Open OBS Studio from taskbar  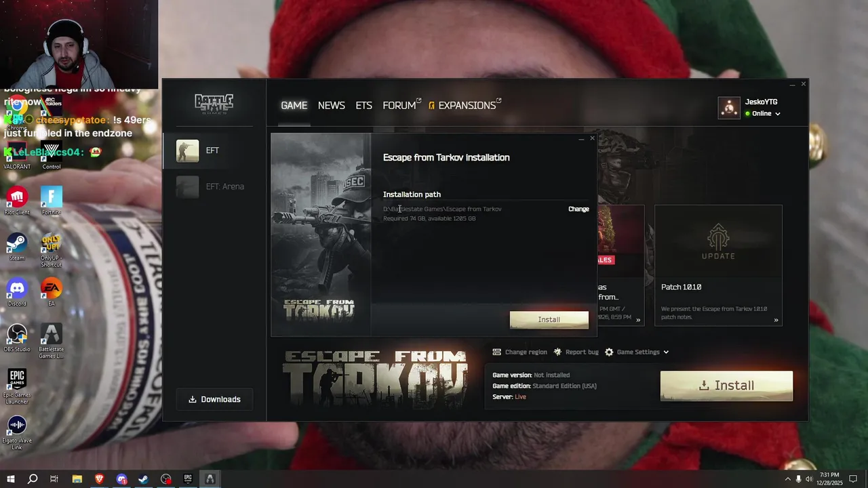tap(166, 479)
